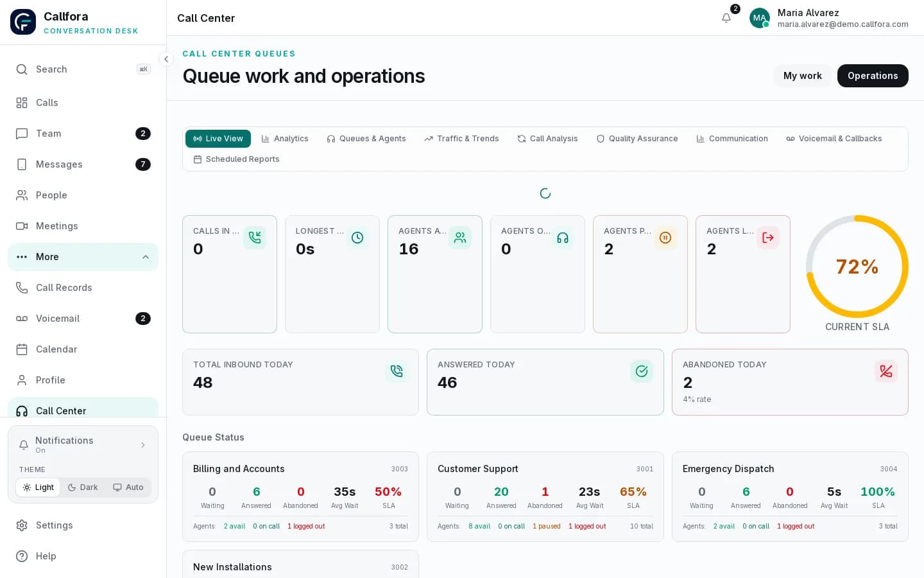Open the Traffic & Trends tab
This screenshot has width=924, height=578.
point(461,139)
